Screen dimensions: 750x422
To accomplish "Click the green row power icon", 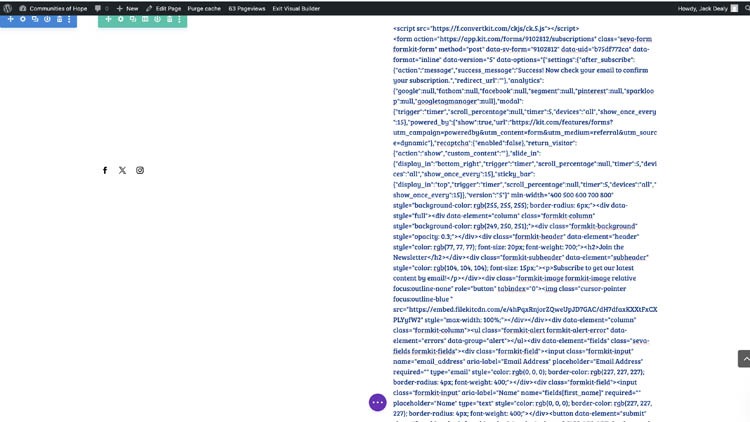I will [157, 19].
